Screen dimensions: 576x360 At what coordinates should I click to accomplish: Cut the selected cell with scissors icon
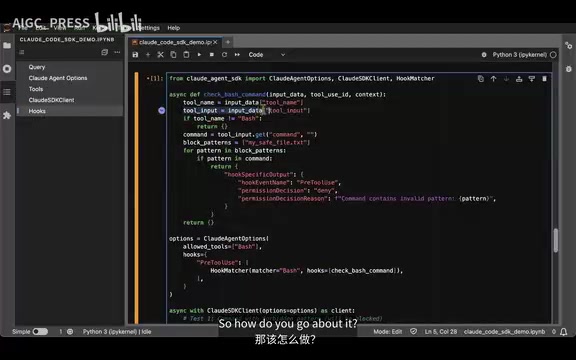tap(161, 55)
